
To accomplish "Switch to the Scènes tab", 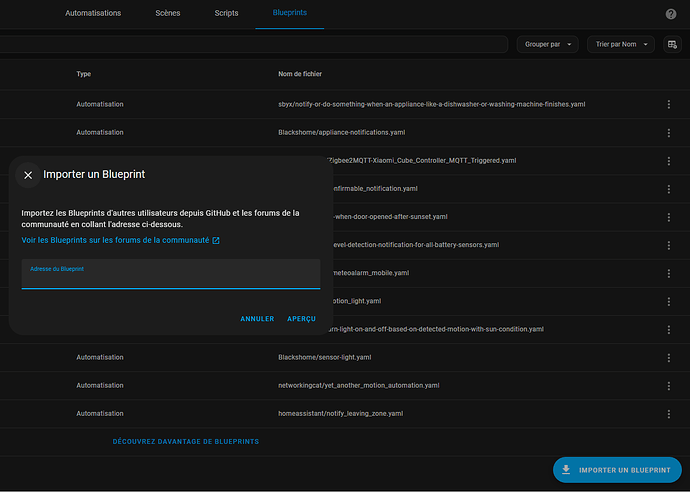I will 168,14.
